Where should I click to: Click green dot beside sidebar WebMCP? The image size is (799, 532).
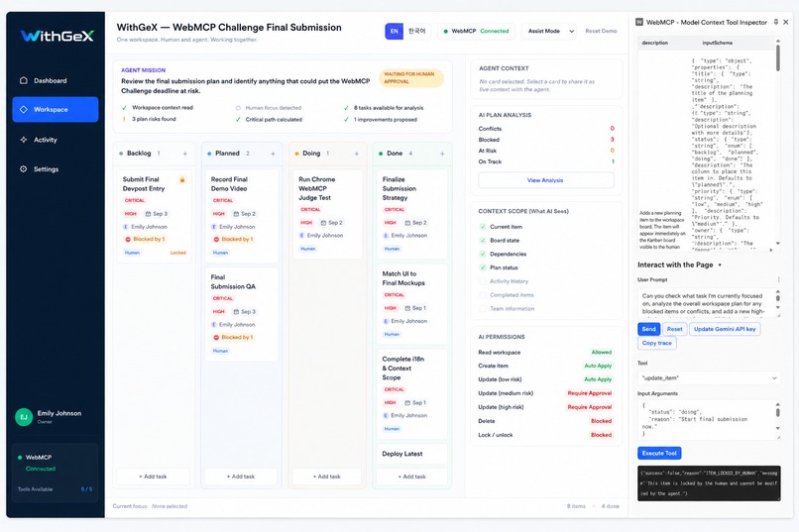pos(20,457)
